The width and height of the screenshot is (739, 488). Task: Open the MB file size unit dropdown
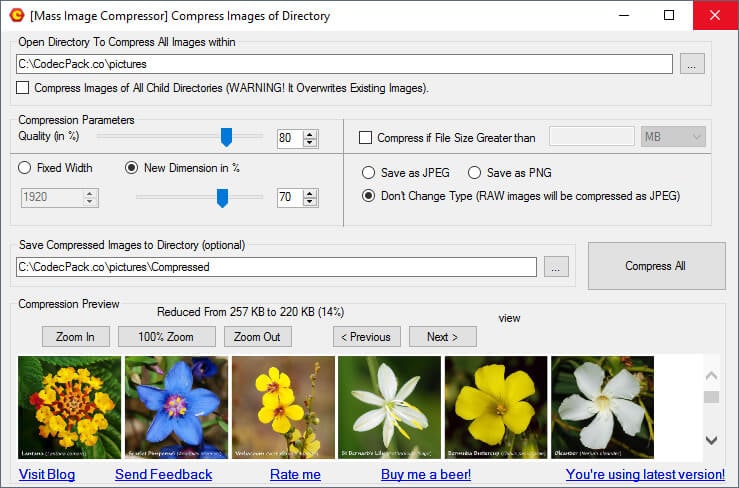[x=673, y=137]
